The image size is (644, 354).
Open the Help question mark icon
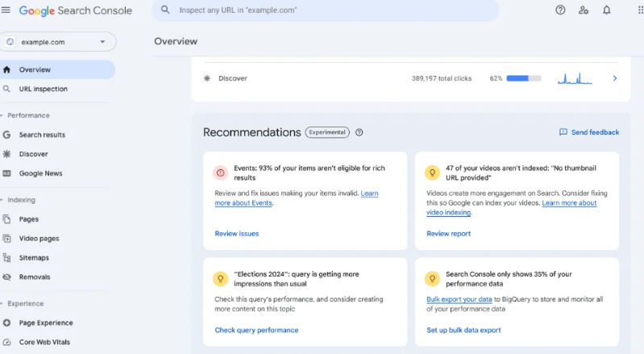pyautogui.click(x=560, y=10)
